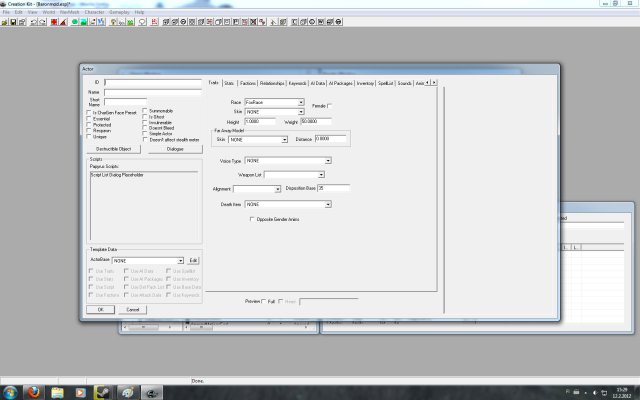The width and height of the screenshot is (640, 400).
Task: Enable the Essential checkbox
Action: (x=90, y=119)
